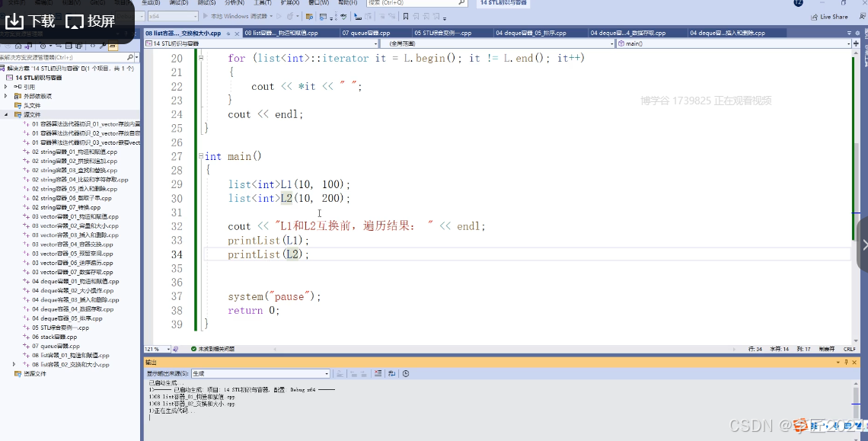Switch to the 04 deque容器_05_排序.cpp tab

[x=531, y=34]
